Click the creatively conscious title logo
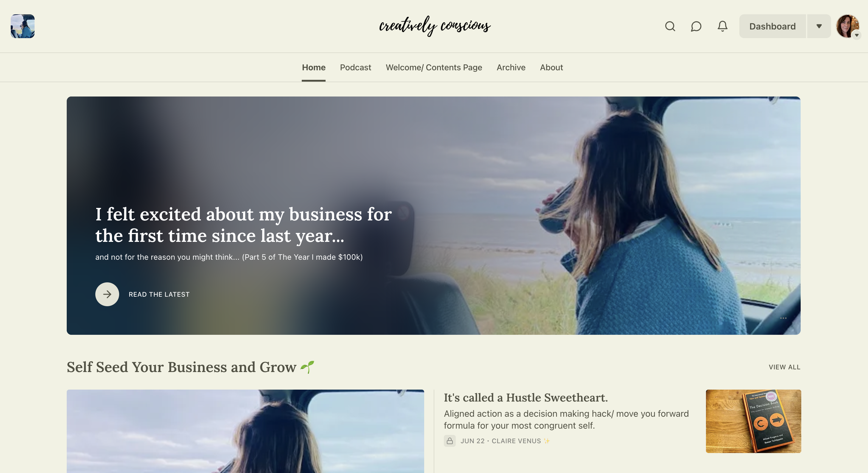Image resolution: width=868 pixels, height=473 pixels. click(435, 26)
